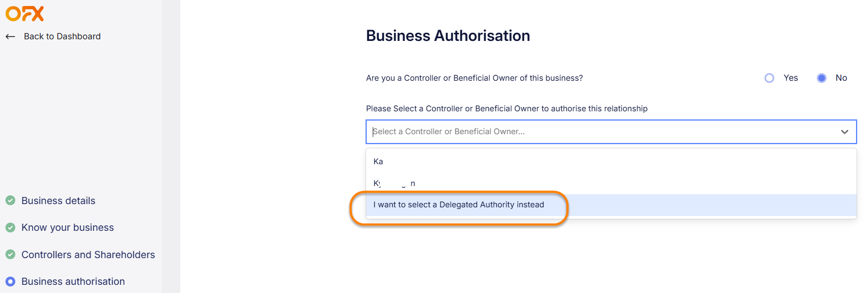Image resolution: width=868 pixels, height=293 pixels.
Task: Click the No label text
Action: tap(841, 78)
